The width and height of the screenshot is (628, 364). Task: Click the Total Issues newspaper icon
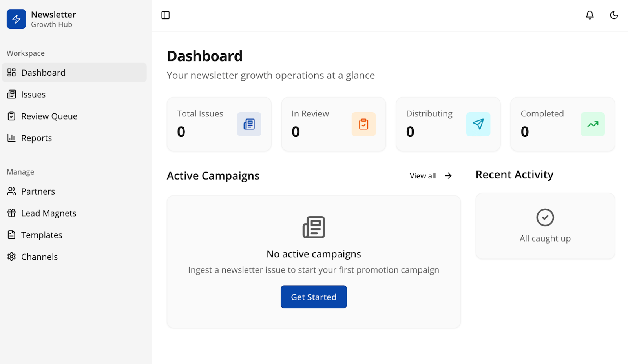tap(249, 124)
